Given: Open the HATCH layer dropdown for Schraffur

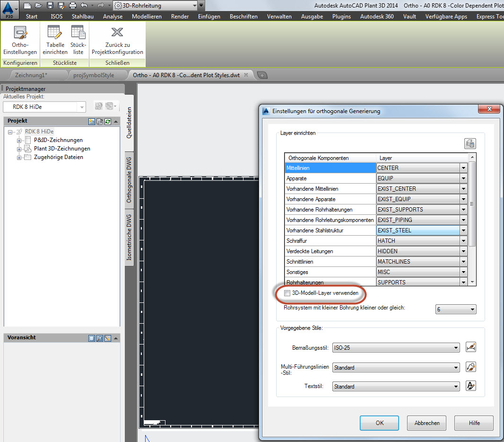Looking at the screenshot, I should pos(463,240).
